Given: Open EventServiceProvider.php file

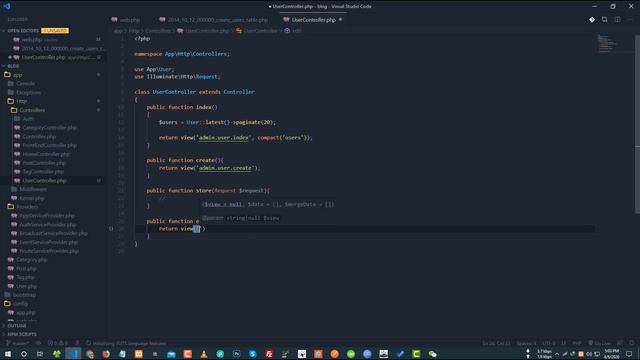Looking at the screenshot, I should 44,242.
